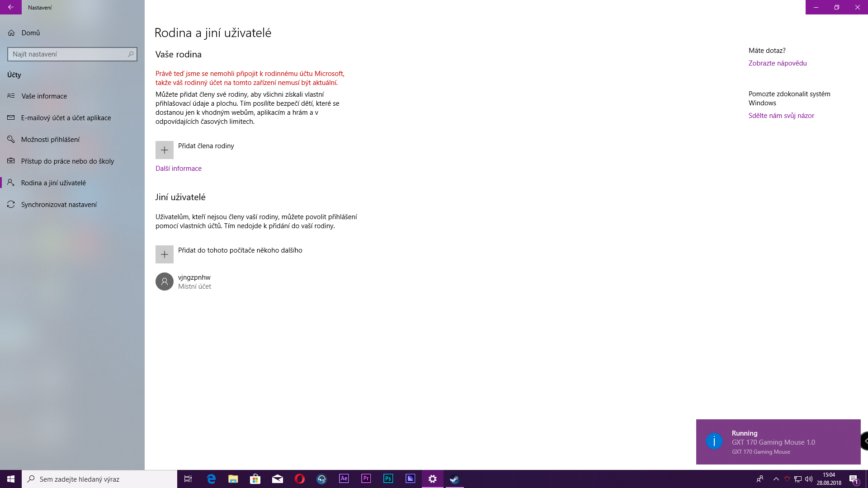The image size is (868, 488).
Task: Launch Opera browser from the taskbar
Action: pos(299,479)
